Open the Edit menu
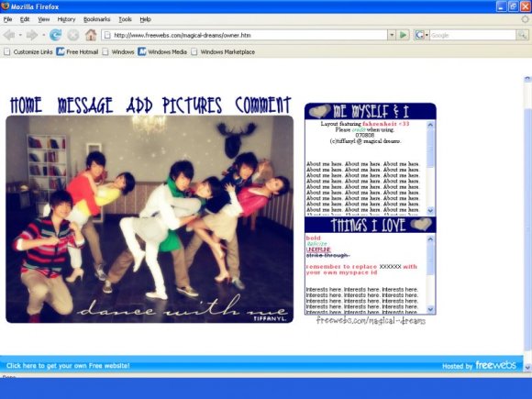Image resolution: width=532 pixels, height=399 pixels. [x=25, y=19]
